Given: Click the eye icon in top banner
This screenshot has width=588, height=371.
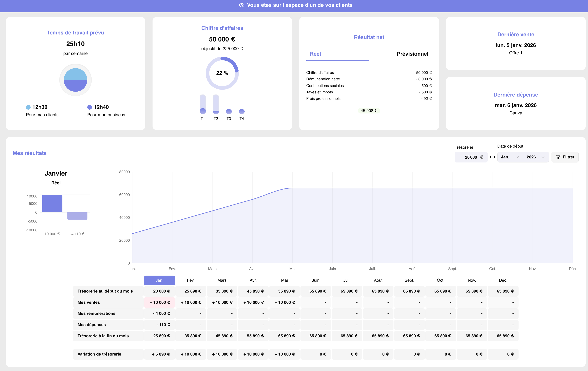Looking at the screenshot, I should (x=241, y=5).
